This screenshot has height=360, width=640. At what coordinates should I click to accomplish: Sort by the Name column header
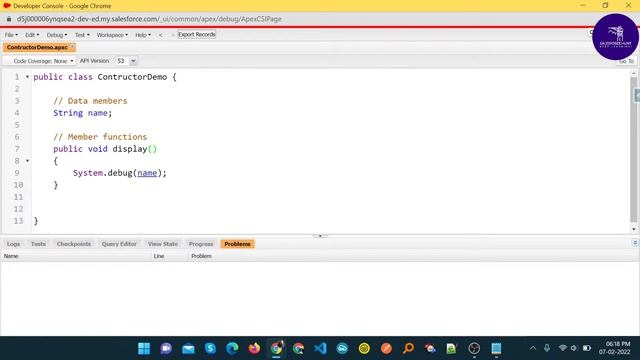[x=76, y=256]
